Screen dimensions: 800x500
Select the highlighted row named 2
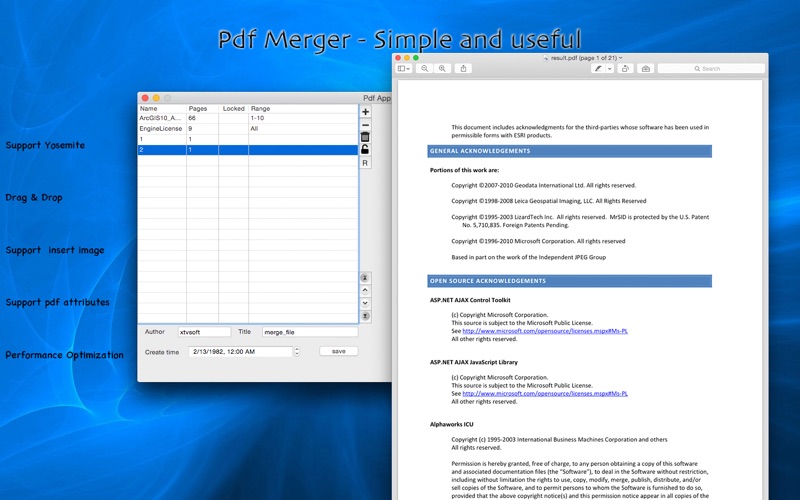coord(248,150)
